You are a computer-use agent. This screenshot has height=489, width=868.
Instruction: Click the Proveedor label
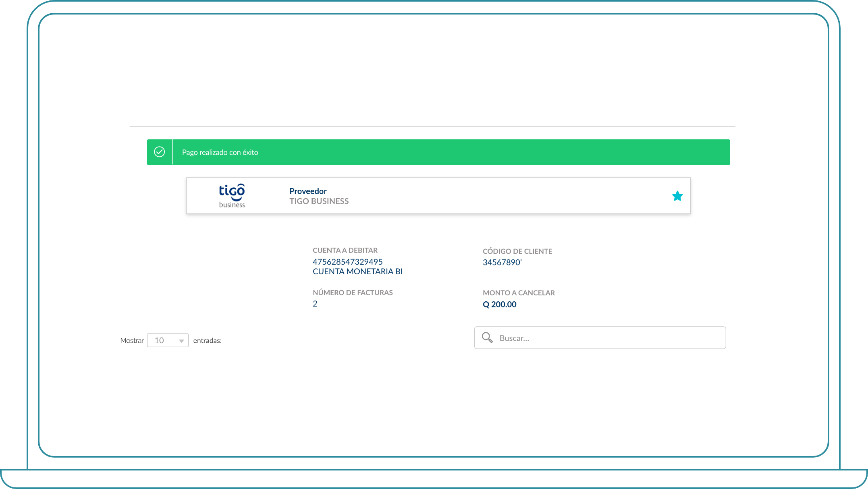coord(308,191)
